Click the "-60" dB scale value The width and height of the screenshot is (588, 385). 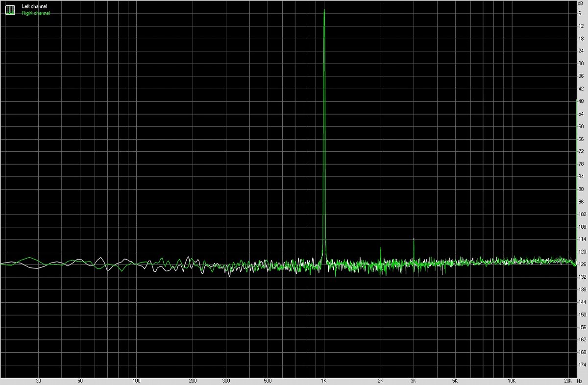point(581,126)
